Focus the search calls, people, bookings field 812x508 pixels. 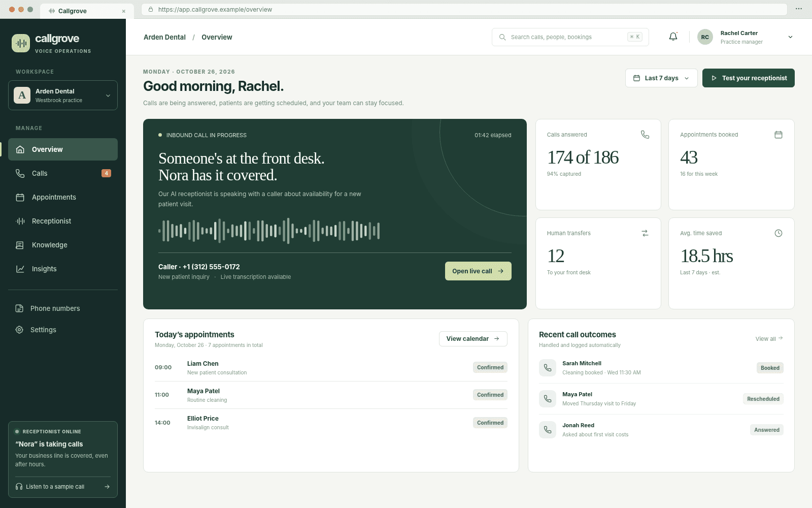coord(570,37)
